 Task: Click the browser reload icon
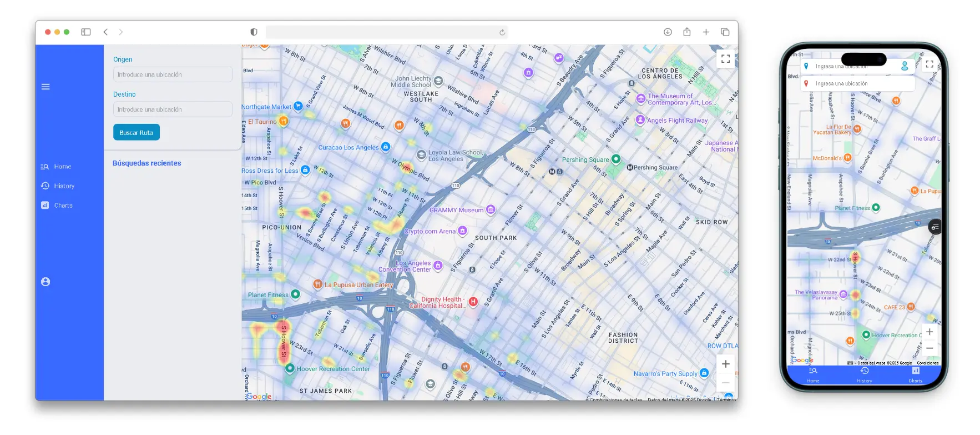(x=502, y=32)
